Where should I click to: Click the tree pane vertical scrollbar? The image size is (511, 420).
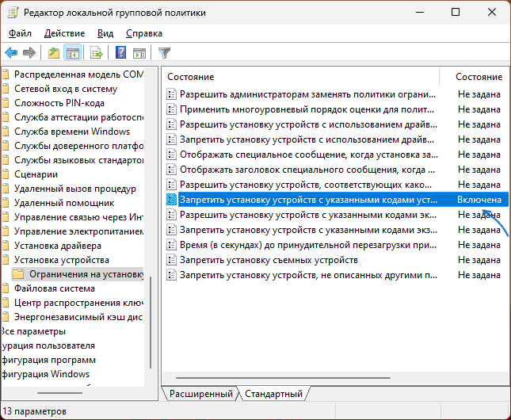pyautogui.click(x=151, y=323)
